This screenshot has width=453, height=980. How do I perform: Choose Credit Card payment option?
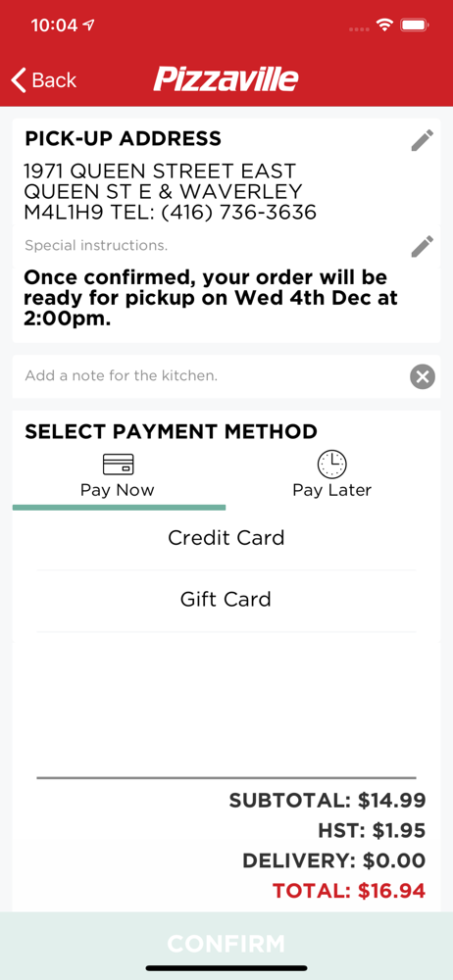(226, 538)
